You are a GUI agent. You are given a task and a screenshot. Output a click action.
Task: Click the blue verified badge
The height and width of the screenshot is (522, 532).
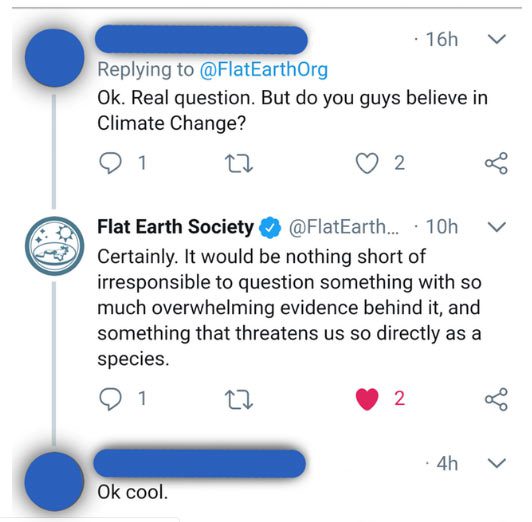tap(270, 227)
